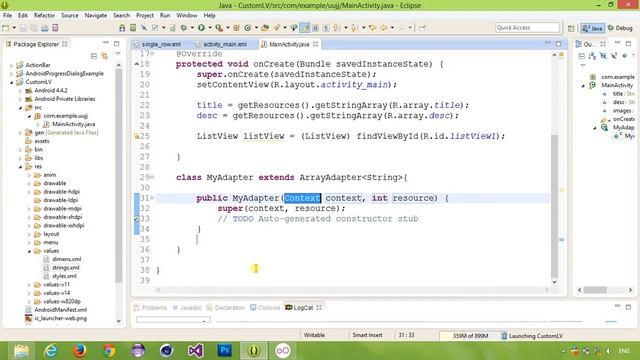Click the New Java Class icon
Image resolution: width=640 pixels, height=360 pixels.
[x=248, y=28]
